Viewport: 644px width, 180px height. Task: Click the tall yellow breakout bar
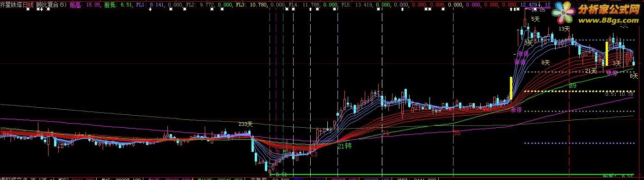[510, 88]
